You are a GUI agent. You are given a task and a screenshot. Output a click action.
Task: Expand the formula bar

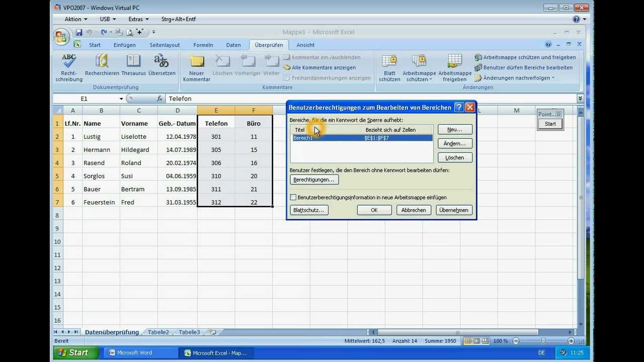click(x=580, y=99)
